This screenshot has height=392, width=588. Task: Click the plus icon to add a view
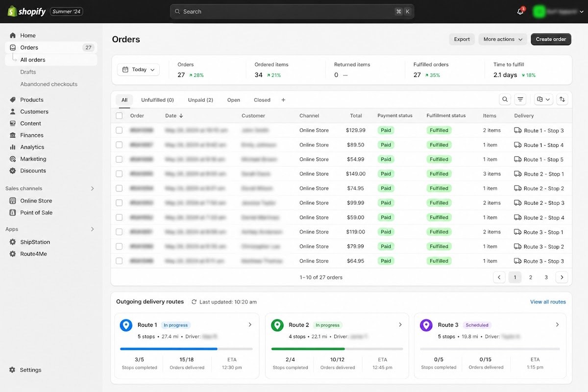coord(283,100)
